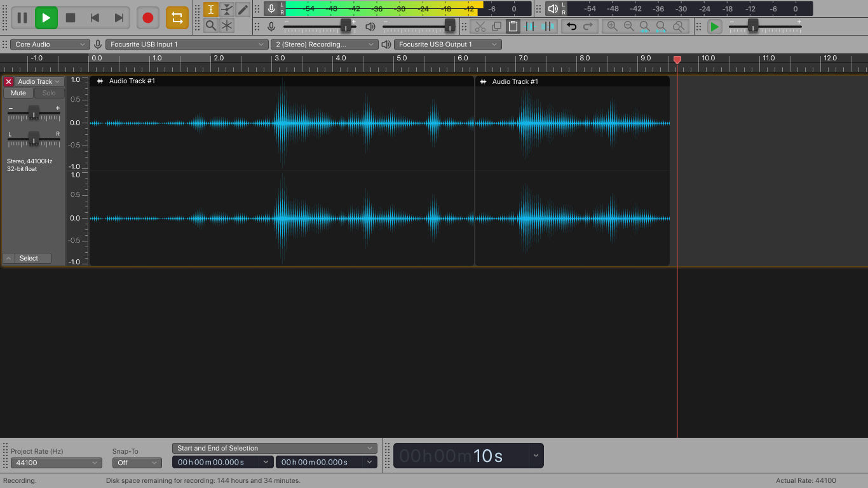
Task: Click the recording level meter
Action: [x=409, y=9]
